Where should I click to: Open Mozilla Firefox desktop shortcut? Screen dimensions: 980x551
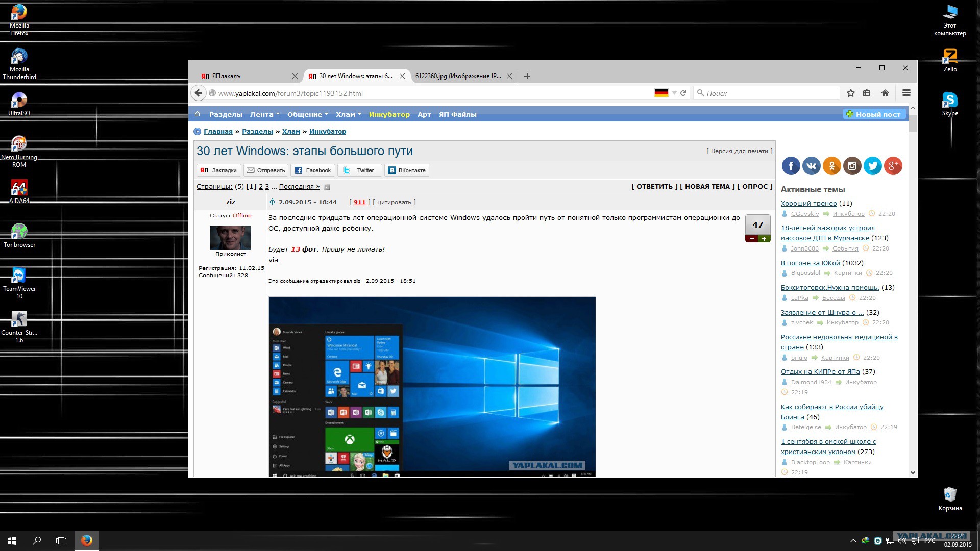[19, 19]
